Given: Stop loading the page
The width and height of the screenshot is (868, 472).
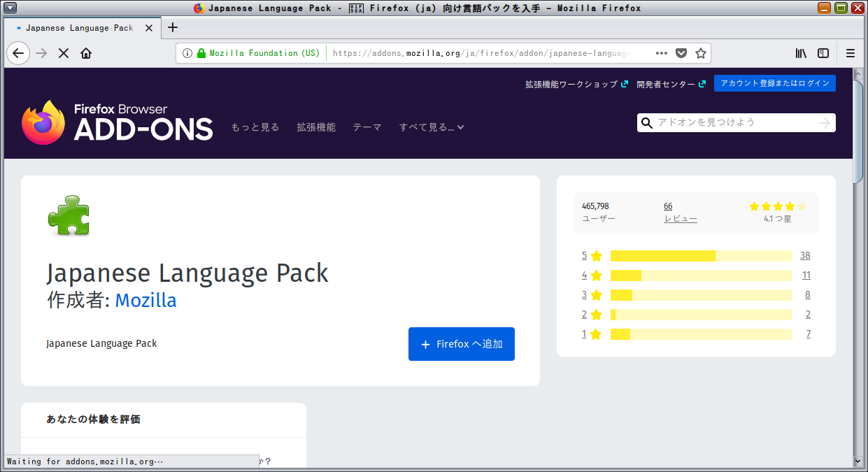Looking at the screenshot, I should click(64, 53).
